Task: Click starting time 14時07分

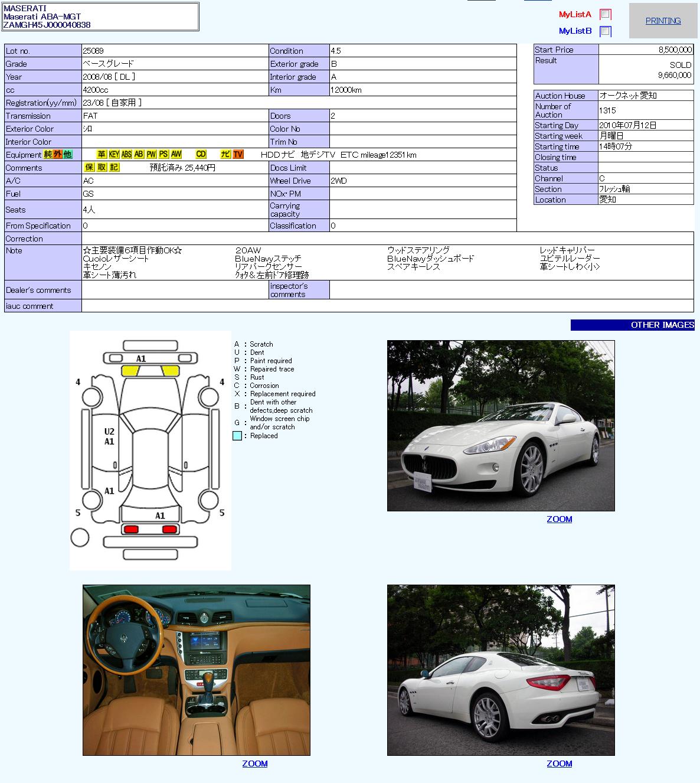Action: pyautogui.click(x=616, y=146)
